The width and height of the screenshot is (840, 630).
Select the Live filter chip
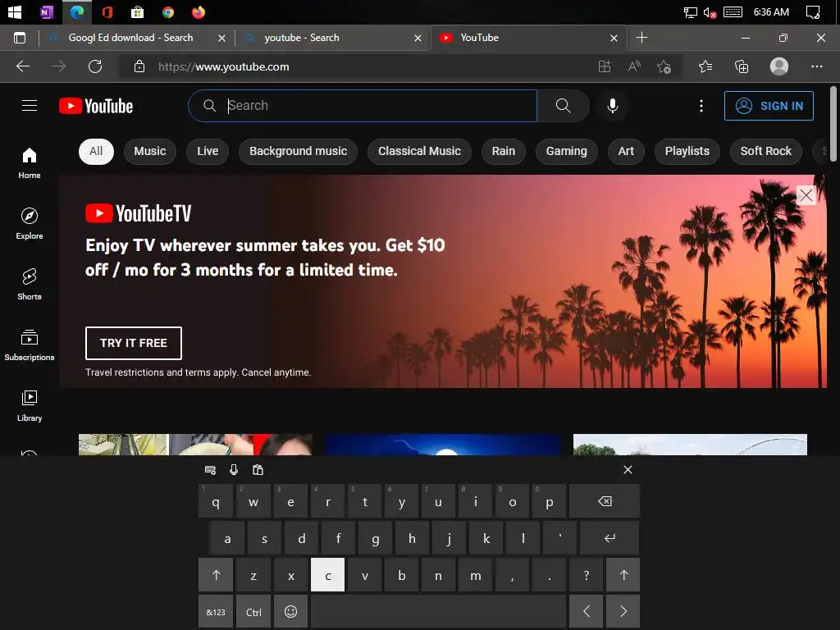tap(208, 151)
